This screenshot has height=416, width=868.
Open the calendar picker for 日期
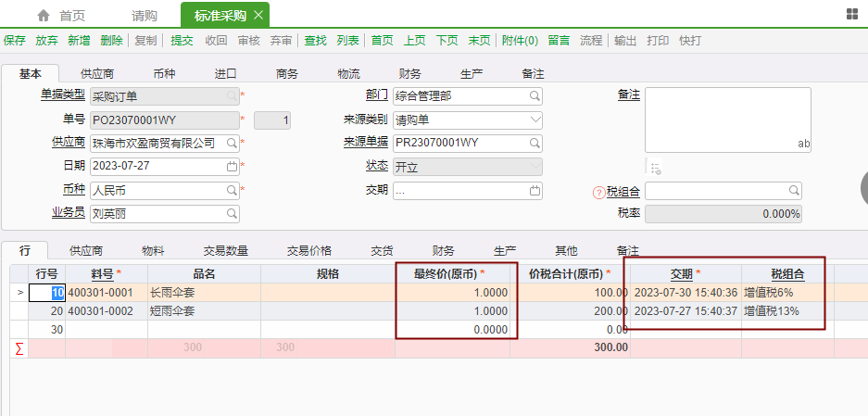click(232, 167)
